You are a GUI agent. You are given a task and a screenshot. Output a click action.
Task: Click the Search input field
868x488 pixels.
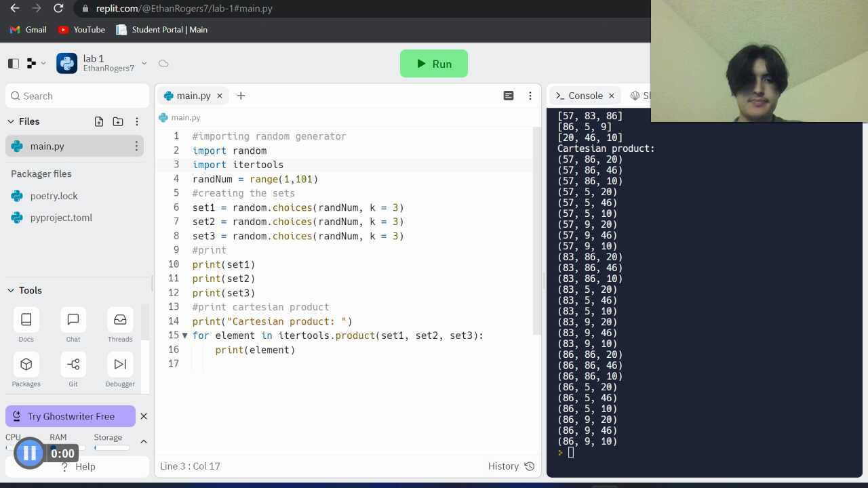tap(77, 96)
